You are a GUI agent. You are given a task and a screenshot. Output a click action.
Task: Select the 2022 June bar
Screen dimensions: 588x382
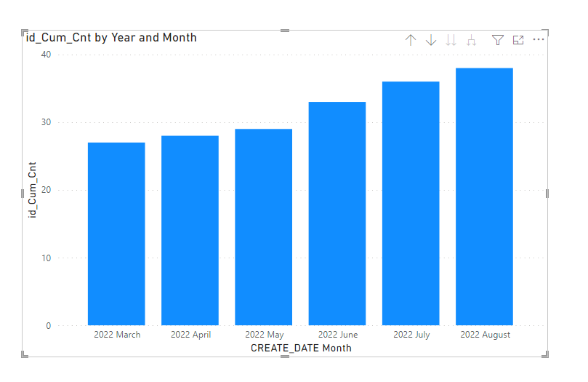click(x=337, y=213)
